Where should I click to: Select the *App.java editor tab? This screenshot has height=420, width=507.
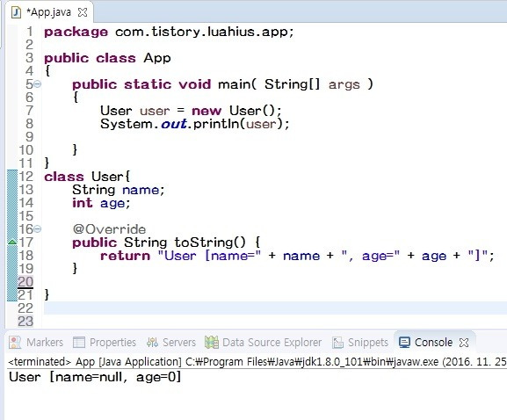(x=49, y=12)
